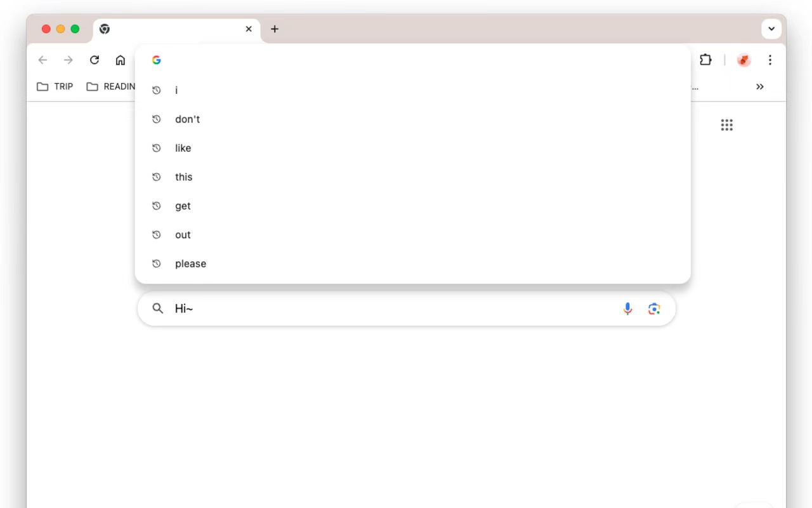Click the browser profile avatar icon
The image size is (812, 508).
[x=743, y=60]
